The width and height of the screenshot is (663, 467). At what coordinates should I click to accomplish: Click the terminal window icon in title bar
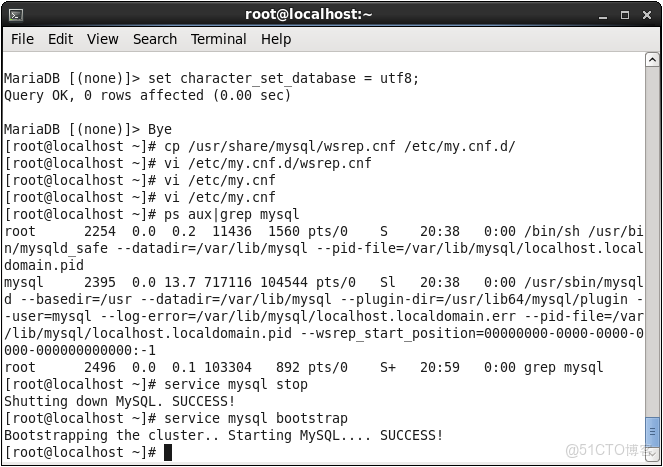click(15, 14)
